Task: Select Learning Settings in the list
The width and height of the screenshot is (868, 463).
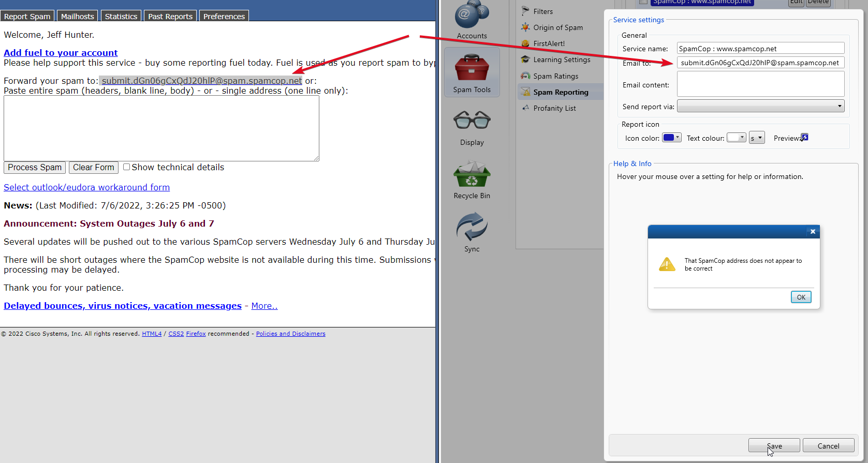Action: pos(562,59)
